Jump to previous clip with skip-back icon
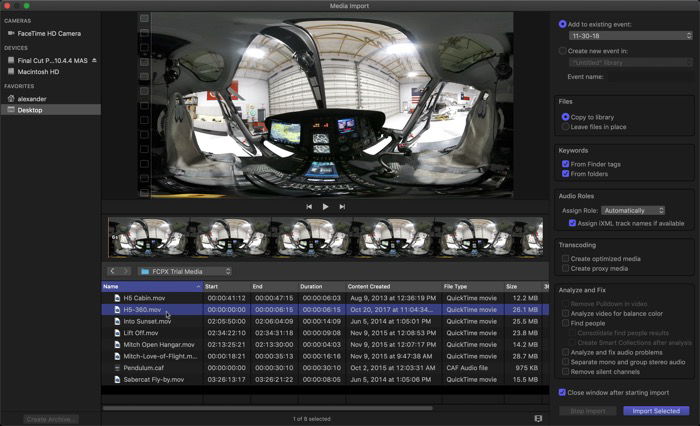Screen dimensions: 700x426 [x=309, y=207]
